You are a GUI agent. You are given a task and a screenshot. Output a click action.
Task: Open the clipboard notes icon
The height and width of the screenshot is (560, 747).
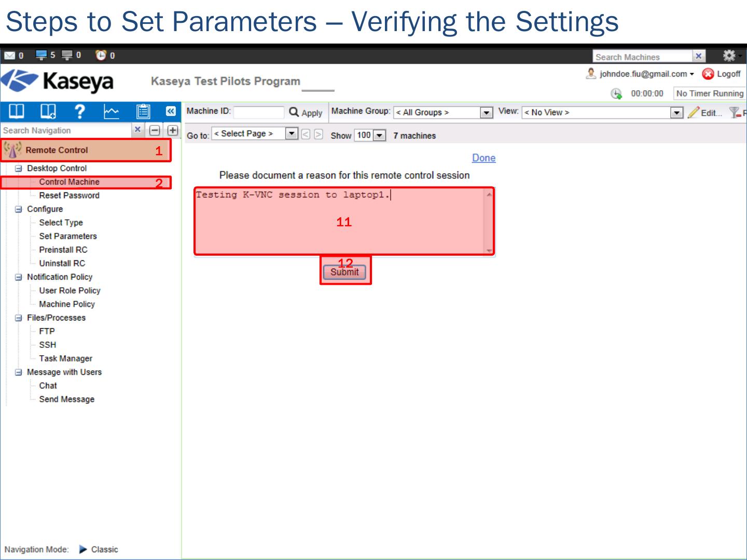(x=143, y=111)
